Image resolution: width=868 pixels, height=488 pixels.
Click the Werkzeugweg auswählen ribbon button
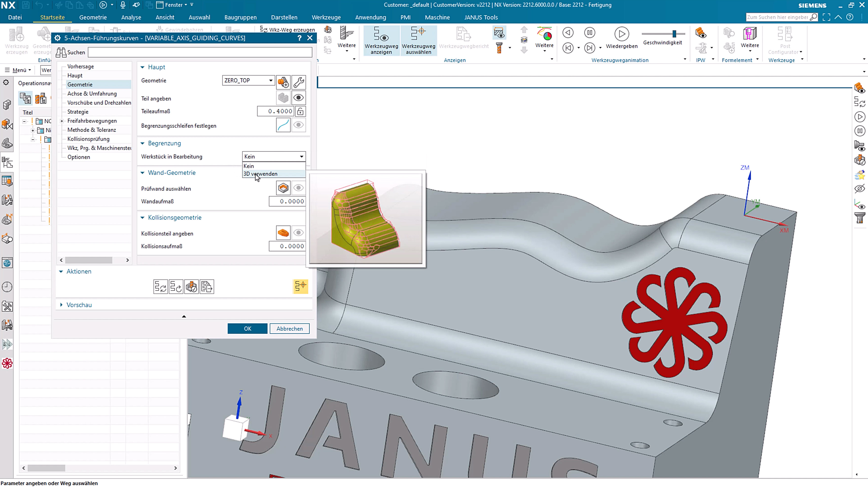[x=419, y=40]
